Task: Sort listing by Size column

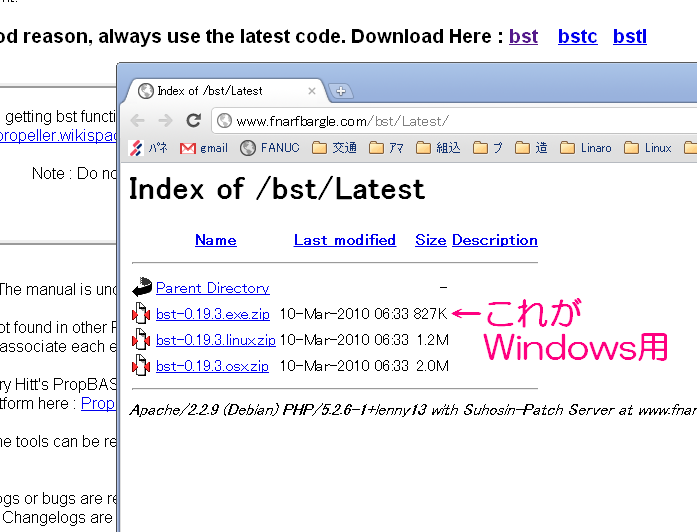Action: (x=430, y=240)
